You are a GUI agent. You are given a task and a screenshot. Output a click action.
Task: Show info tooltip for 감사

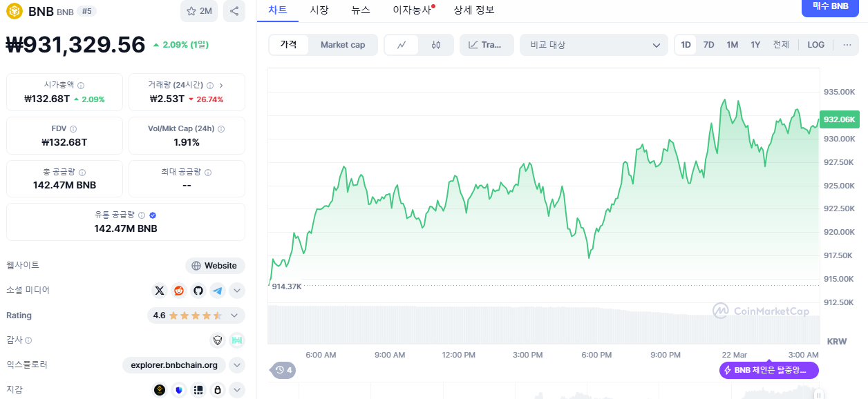pos(28,340)
